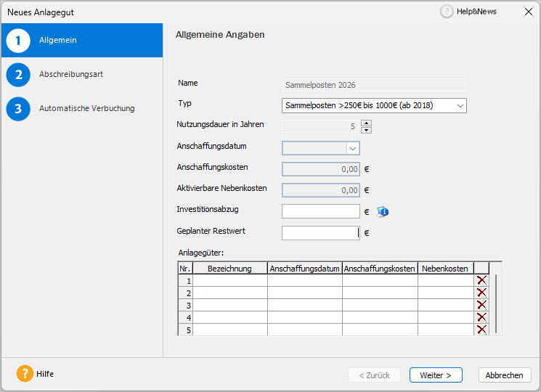Go to step 2 Abschreibungsart
Viewport: 541px width, 392px height.
pos(76,74)
